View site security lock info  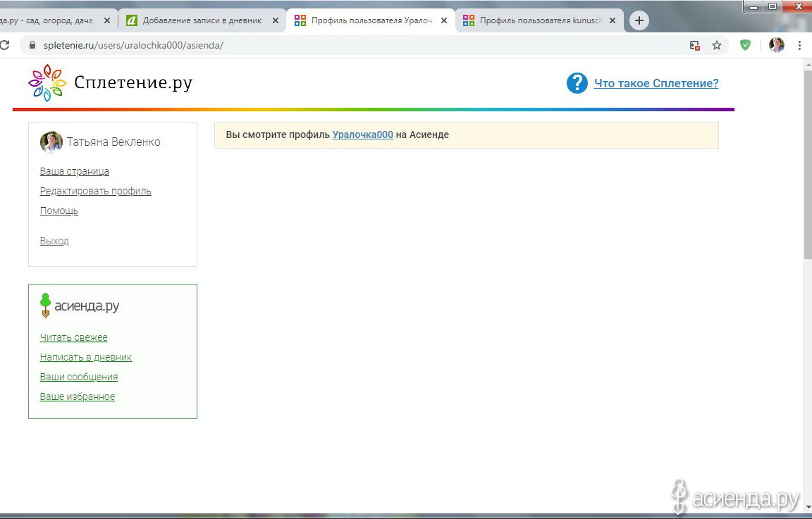point(32,45)
